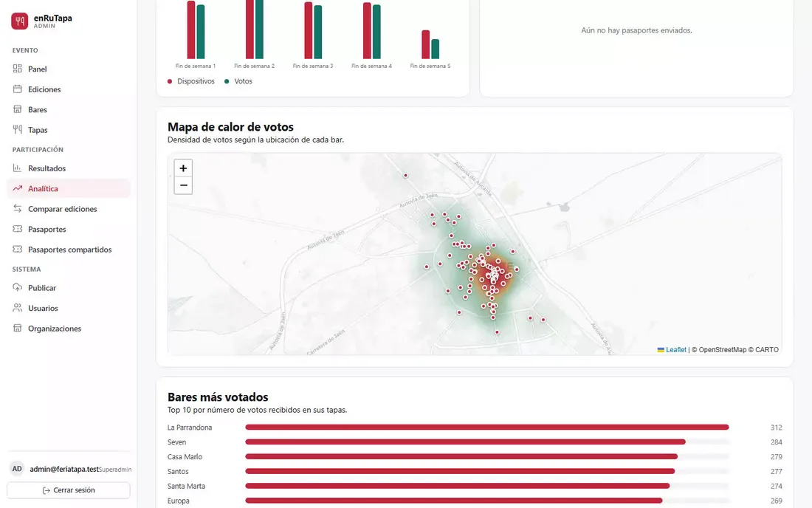Click the Comparar ediciones swap arrows icon
This screenshot has width=812, height=508.
pos(18,209)
